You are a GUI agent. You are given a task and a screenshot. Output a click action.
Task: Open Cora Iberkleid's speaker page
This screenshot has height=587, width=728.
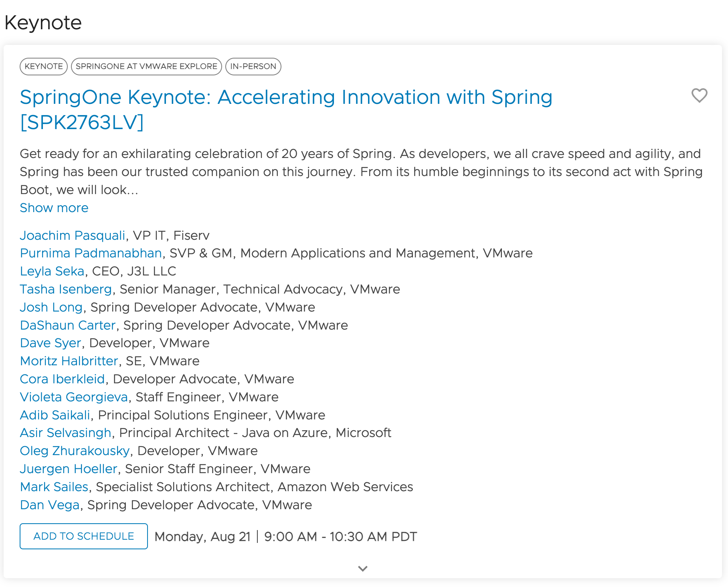(x=62, y=379)
